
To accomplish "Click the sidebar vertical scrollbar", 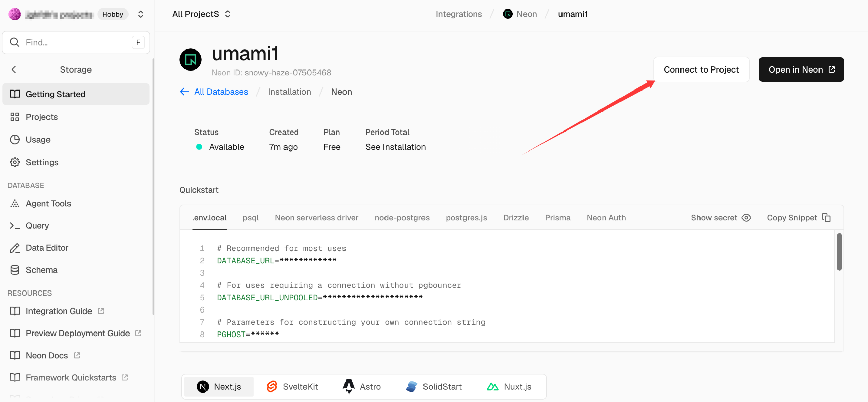I will coord(153,186).
